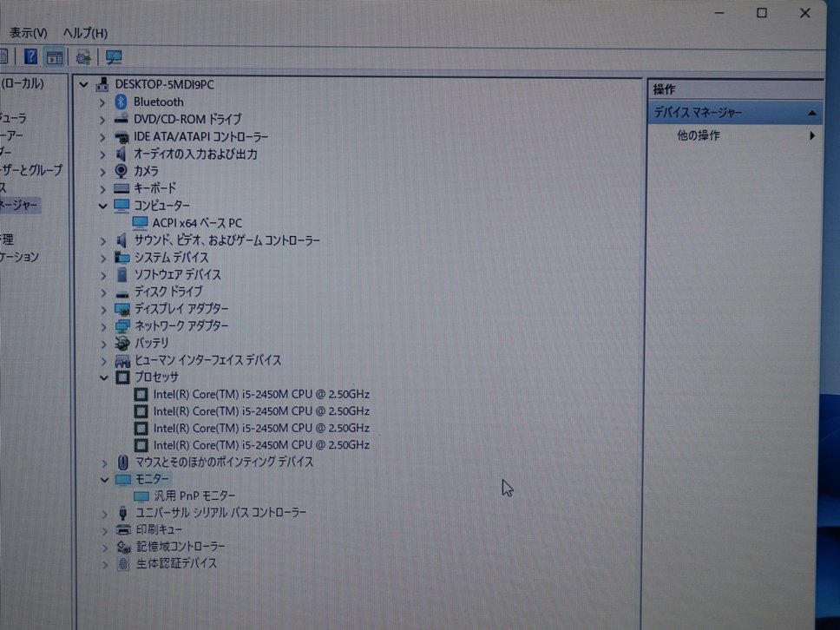Select the 生体認証デバイス fingerprint icon

pos(123,564)
